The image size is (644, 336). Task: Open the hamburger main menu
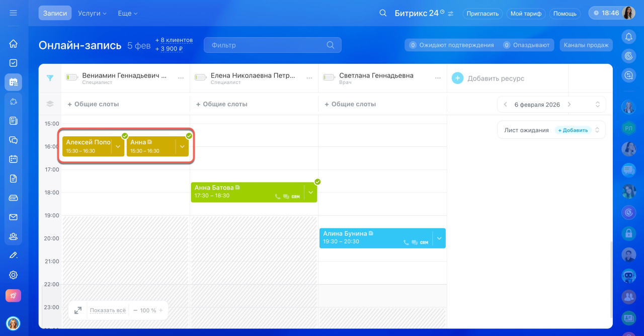click(x=14, y=13)
